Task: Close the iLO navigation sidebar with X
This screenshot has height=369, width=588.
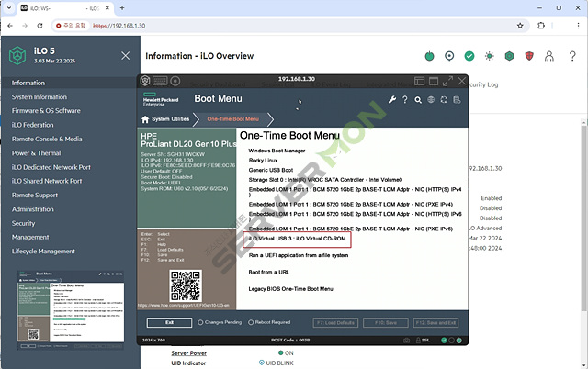Action: pyautogui.click(x=126, y=56)
